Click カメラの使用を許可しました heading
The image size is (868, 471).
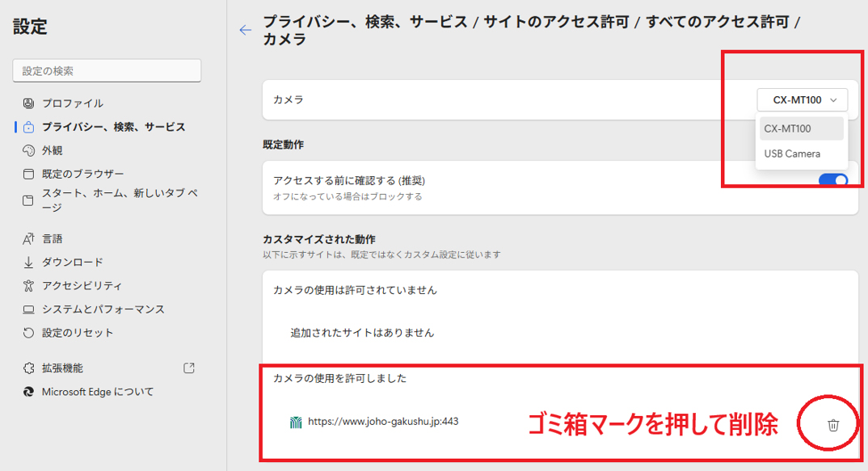click(340, 379)
